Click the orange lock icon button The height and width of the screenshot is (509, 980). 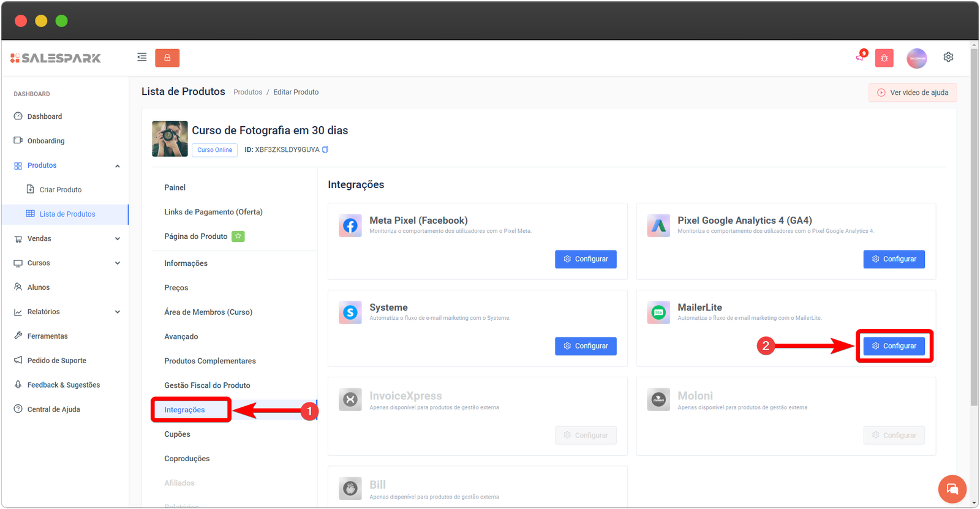[x=167, y=58]
